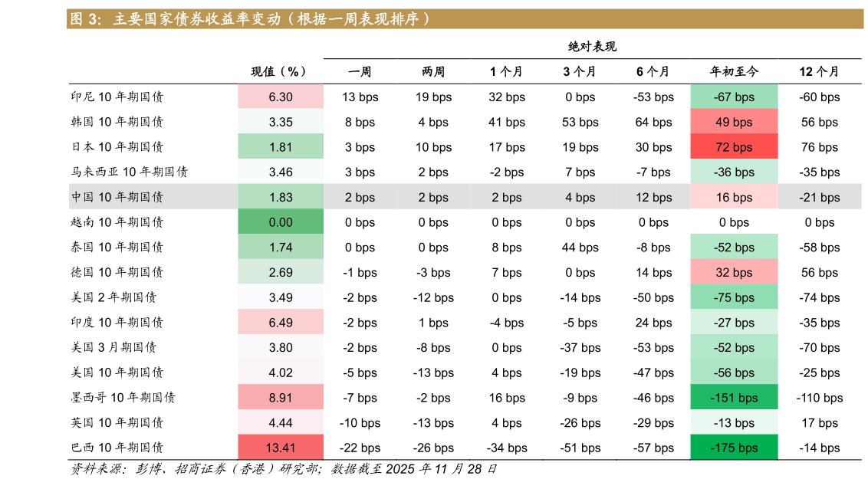Select the 0.00 green yield cell
Screen dimensions: 868x479
tap(281, 222)
